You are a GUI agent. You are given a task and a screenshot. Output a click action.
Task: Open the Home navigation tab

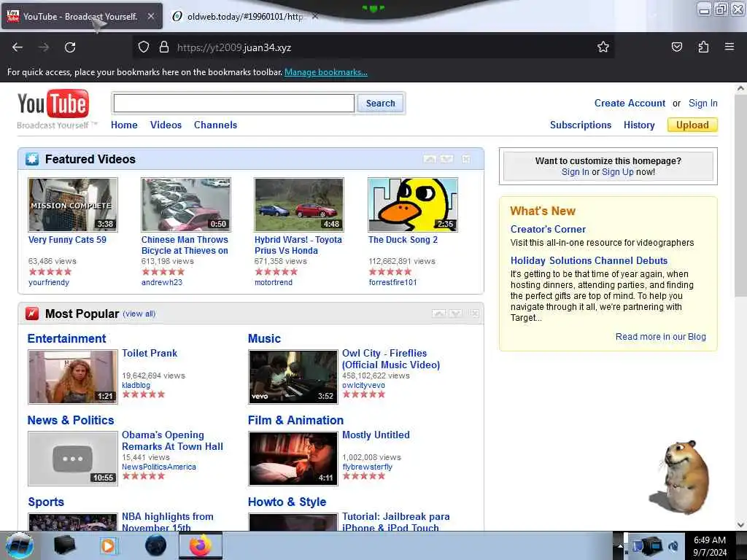coord(124,125)
